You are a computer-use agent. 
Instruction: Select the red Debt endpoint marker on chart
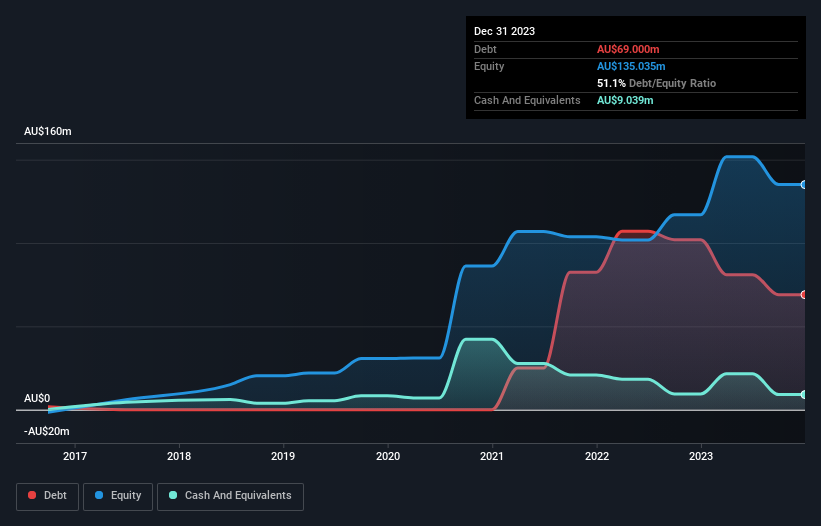tap(803, 295)
